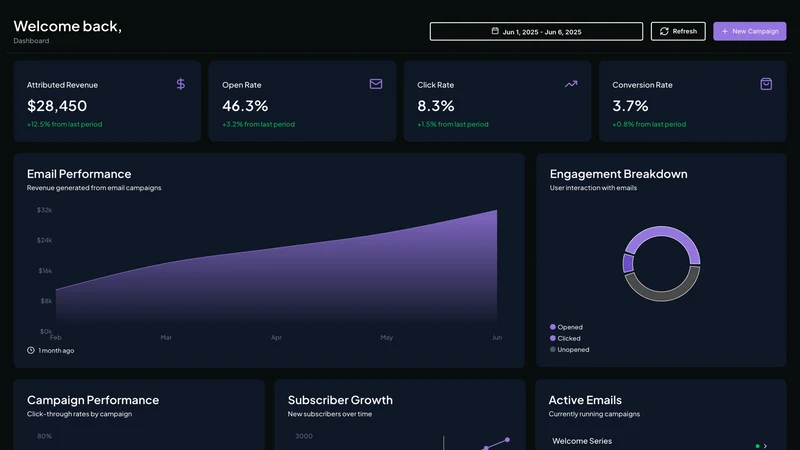Click the circular arrows icon in Refresh button
This screenshot has width=800, height=450.
click(664, 31)
